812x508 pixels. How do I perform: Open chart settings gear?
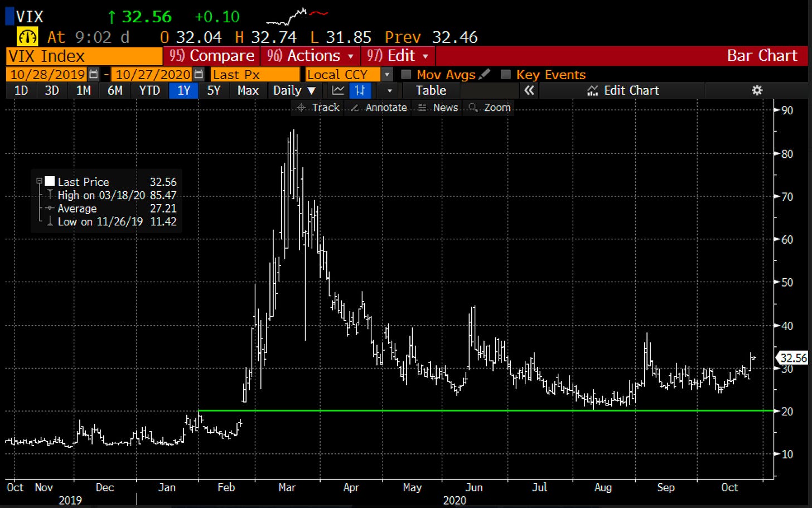[x=757, y=90]
